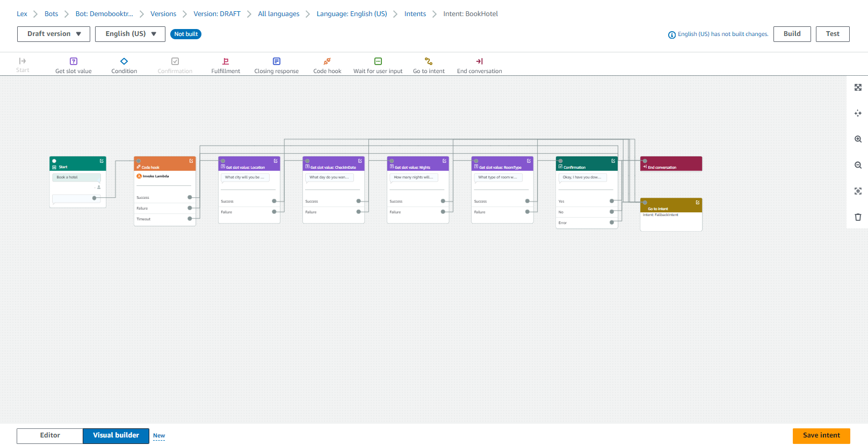Click Location node Success output port
The height and width of the screenshot is (445, 868).
click(x=274, y=201)
